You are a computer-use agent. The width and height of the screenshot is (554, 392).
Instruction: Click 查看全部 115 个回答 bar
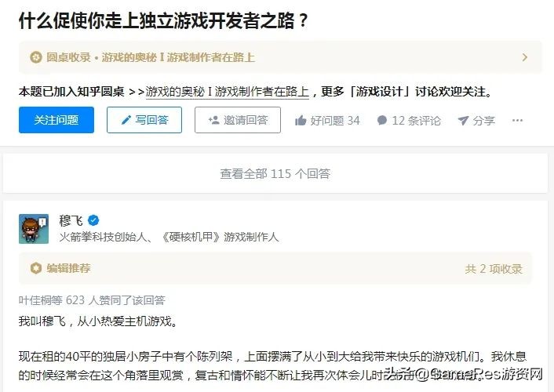click(275, 173)
